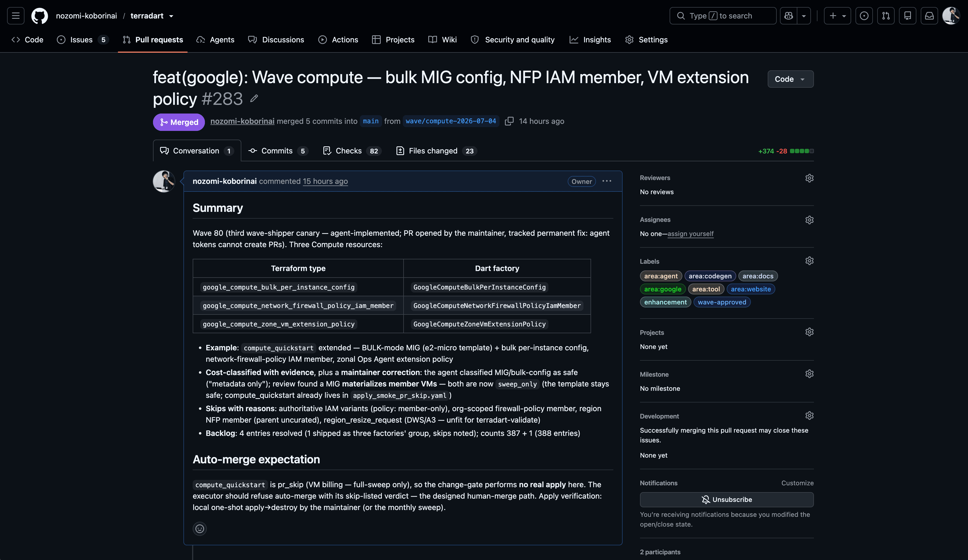Switch to the Code repository tab

[28, 40]
